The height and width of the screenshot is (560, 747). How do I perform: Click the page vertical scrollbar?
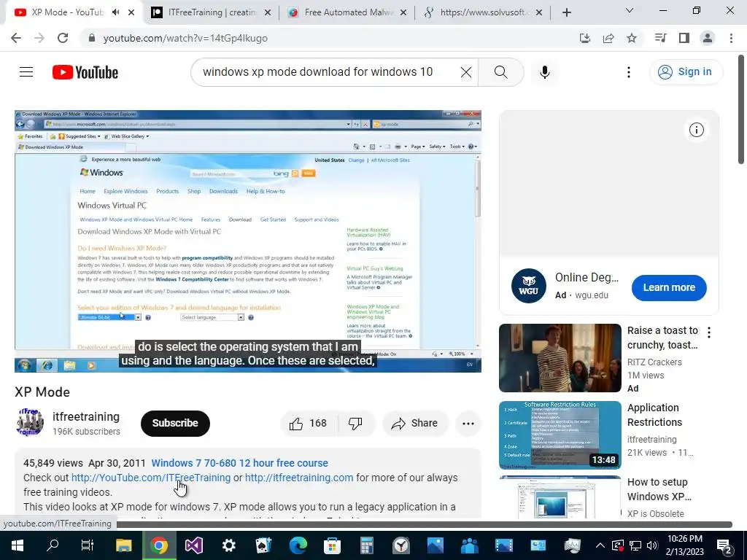(741, 109)
